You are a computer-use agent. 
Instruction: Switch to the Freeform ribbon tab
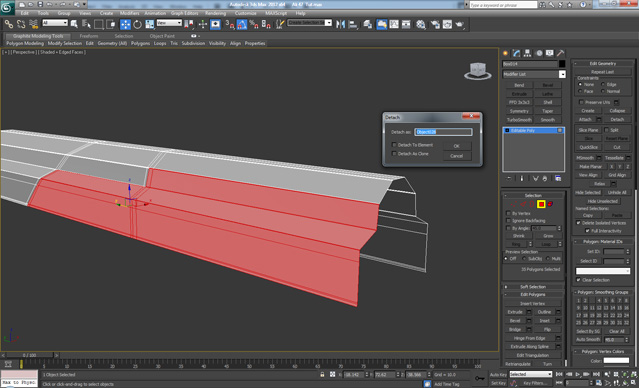[x=89, y=36]
